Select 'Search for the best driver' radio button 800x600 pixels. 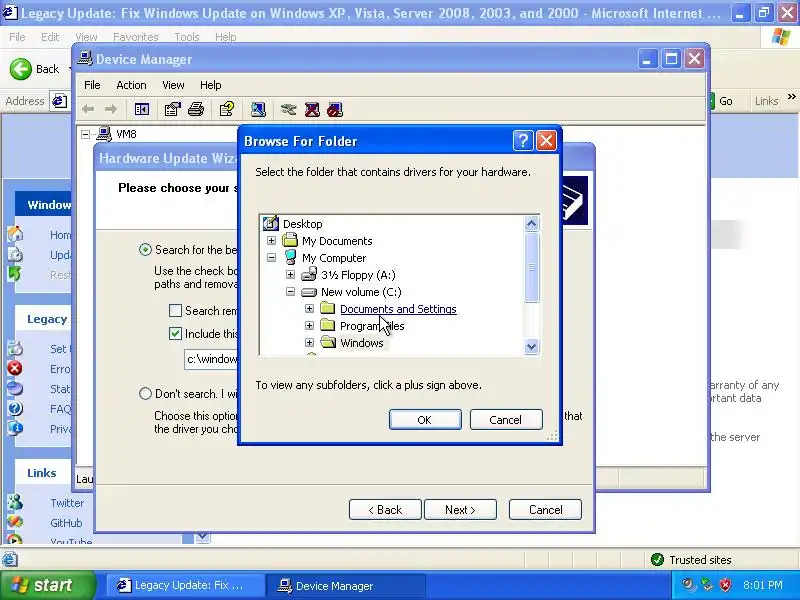tap(145, 249)
